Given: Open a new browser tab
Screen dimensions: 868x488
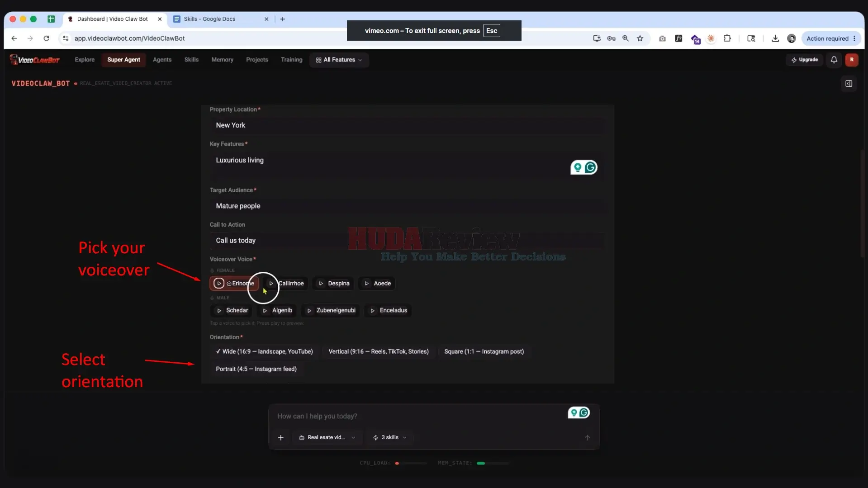Looking at the screenshot, I should point(283,19).
